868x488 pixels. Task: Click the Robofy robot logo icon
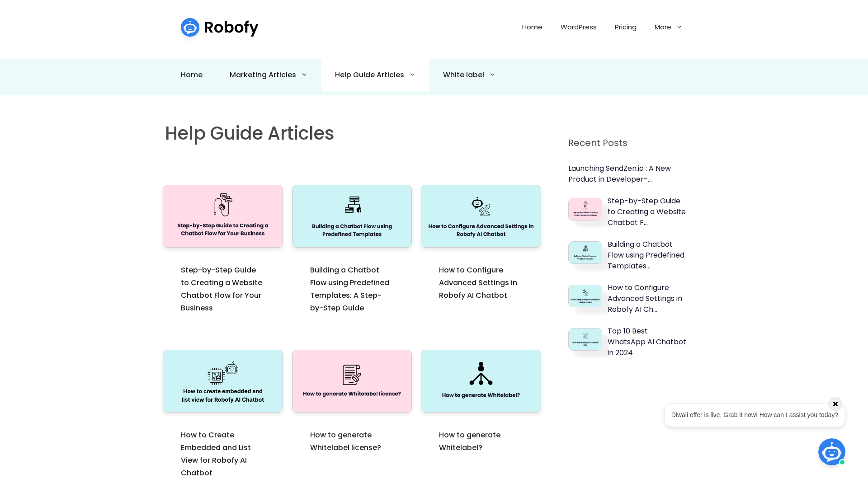click(x=190, y=28)
